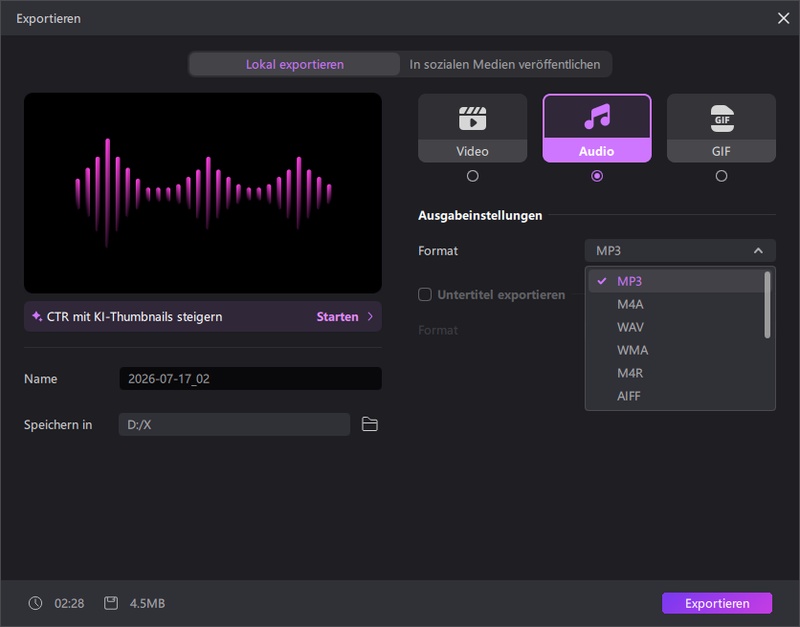This screenshot has height=627, width=800.
Task: Click the Name input field
Action: (x=251, y=379)
